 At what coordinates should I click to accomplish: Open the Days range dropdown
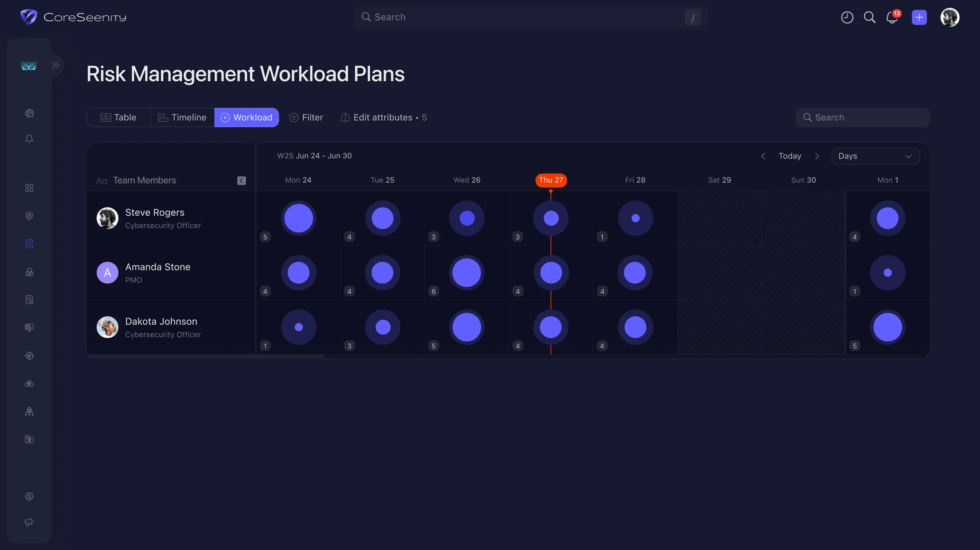pos(875,157)
